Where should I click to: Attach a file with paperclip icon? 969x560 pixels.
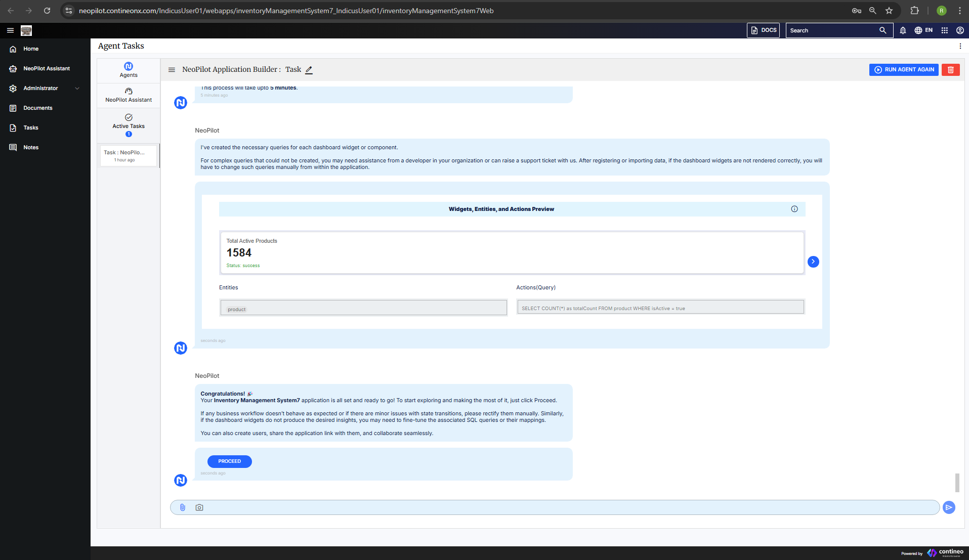pos(183,507)
